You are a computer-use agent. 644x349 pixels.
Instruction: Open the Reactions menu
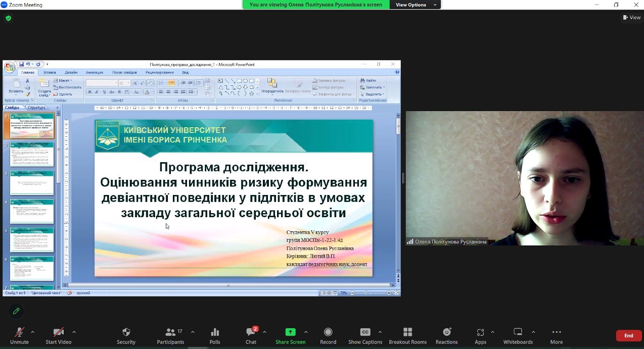coord(446,335)
